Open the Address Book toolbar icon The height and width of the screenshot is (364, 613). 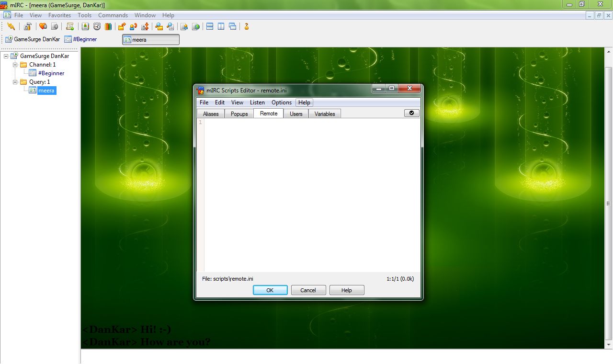(x=86, y=26)
